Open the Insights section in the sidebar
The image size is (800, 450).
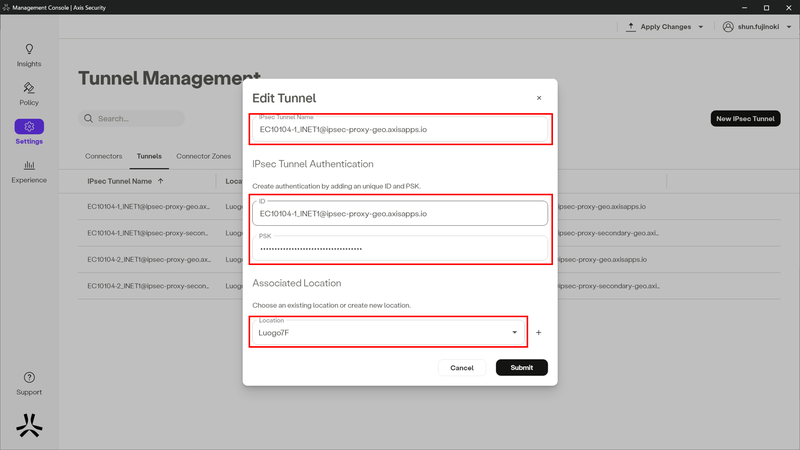click(29, 55)
